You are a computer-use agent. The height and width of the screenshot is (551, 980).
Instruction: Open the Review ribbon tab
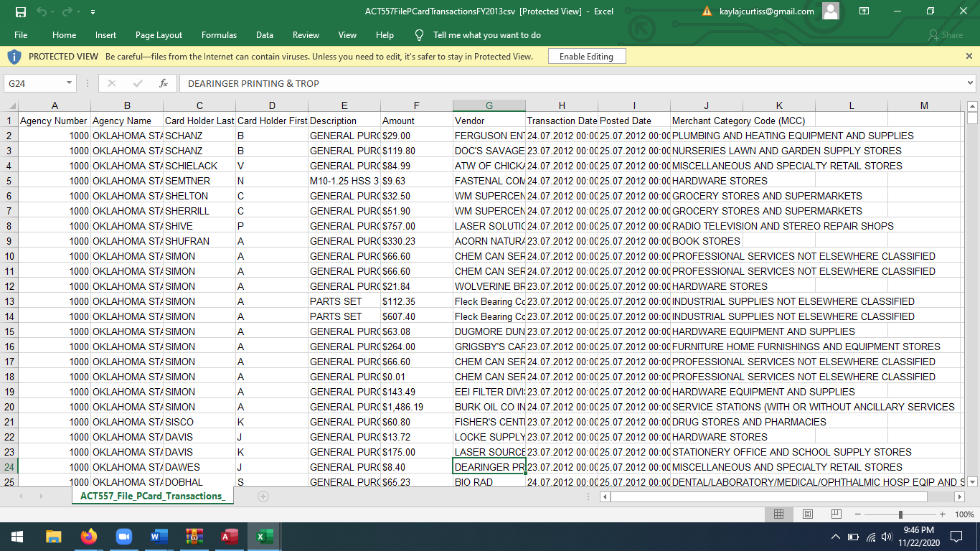pyautogui.click(x=306, y=34)
